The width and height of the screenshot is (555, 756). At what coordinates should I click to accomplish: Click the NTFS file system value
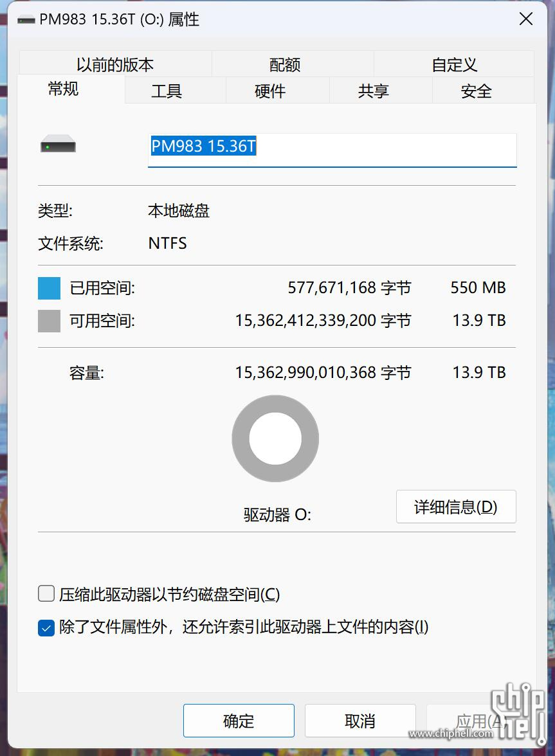(167, 244)
